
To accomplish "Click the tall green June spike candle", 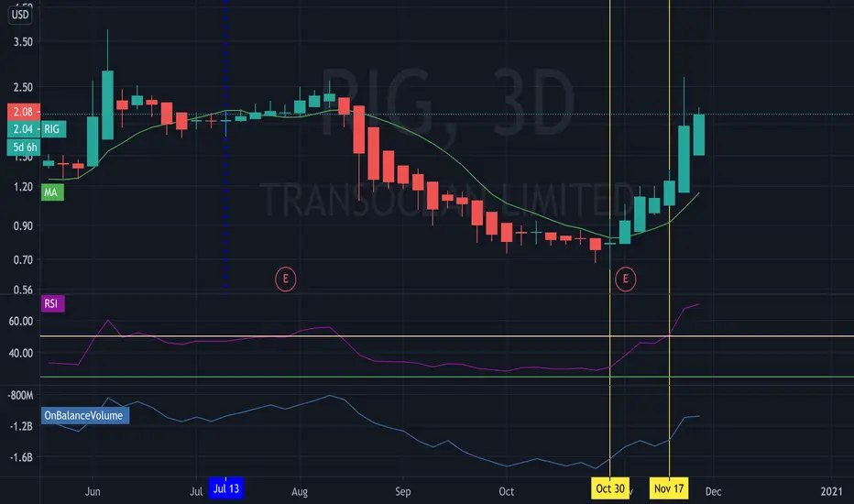I will [x=107, y=104].
